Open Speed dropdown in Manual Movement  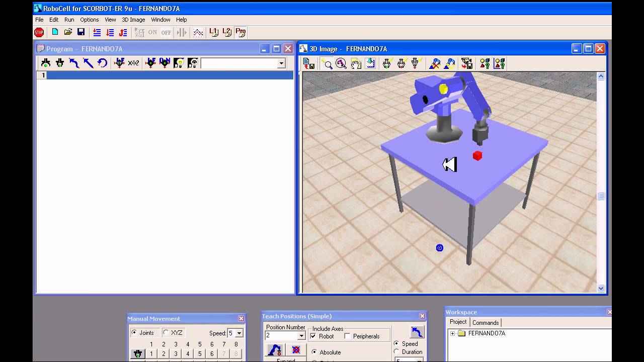(239, 333)
